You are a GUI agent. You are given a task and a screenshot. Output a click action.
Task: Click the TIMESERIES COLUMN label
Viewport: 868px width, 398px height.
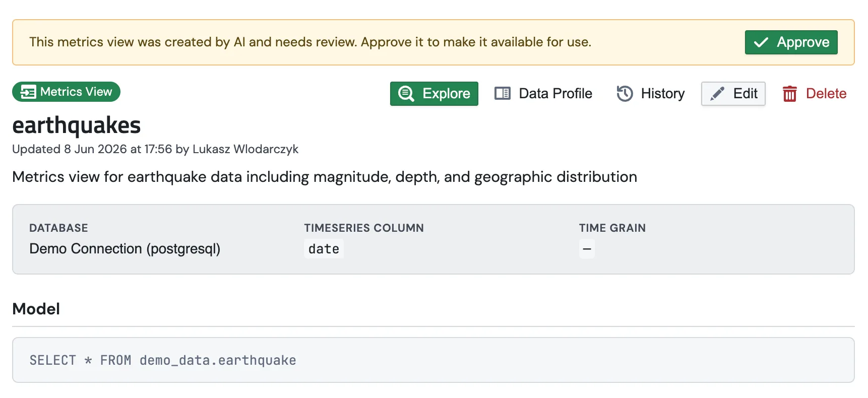click(364, 228)
